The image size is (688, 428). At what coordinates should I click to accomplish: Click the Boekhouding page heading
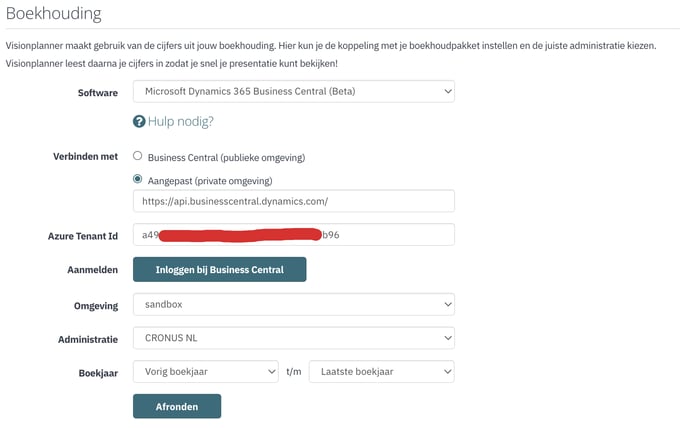tap(54, 14)
